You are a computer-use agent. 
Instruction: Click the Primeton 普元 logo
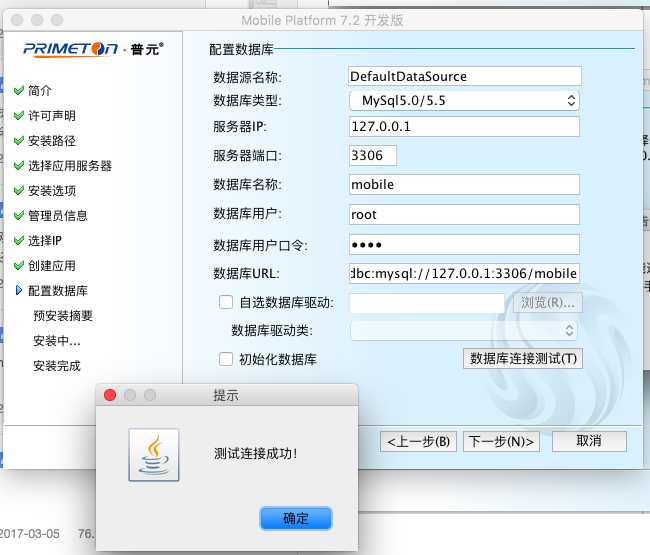pos(93,49)
